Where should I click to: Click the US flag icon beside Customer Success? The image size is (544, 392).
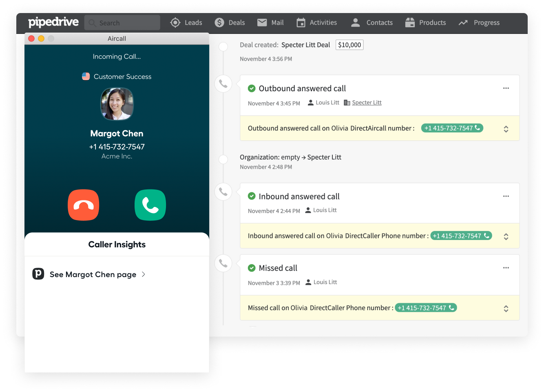point(86,76)
